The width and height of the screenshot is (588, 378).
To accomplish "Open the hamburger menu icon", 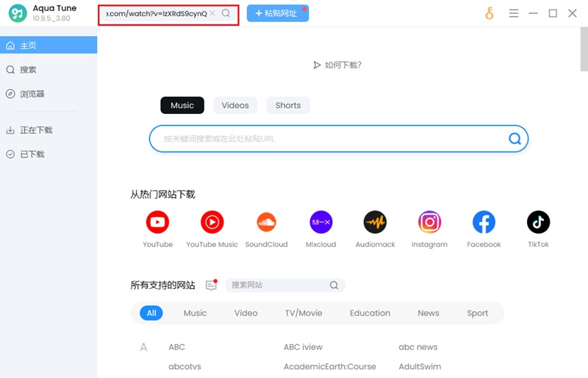I will coord(514,13).
